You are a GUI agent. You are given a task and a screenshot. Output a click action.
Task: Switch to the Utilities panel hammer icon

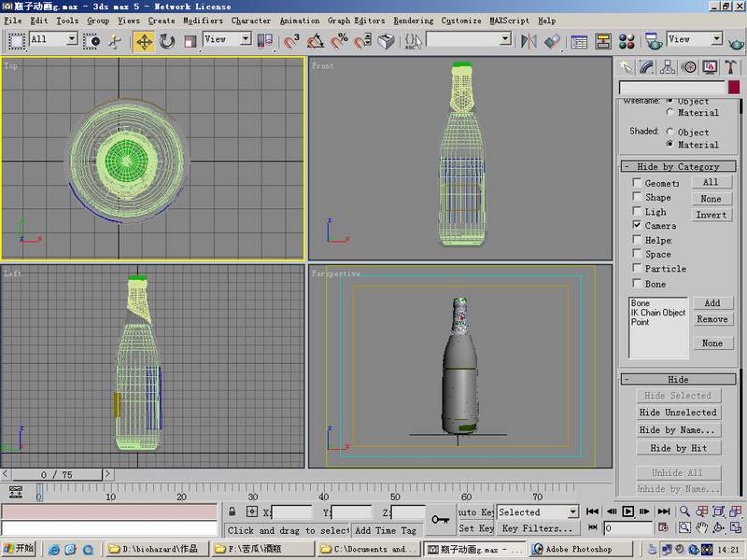click(730, 66)
